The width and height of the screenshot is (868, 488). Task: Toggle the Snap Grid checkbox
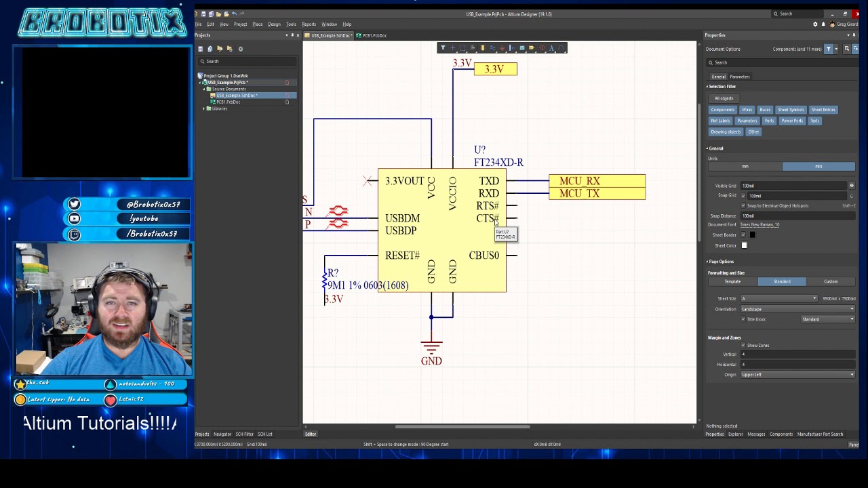[x=743, y=196]
